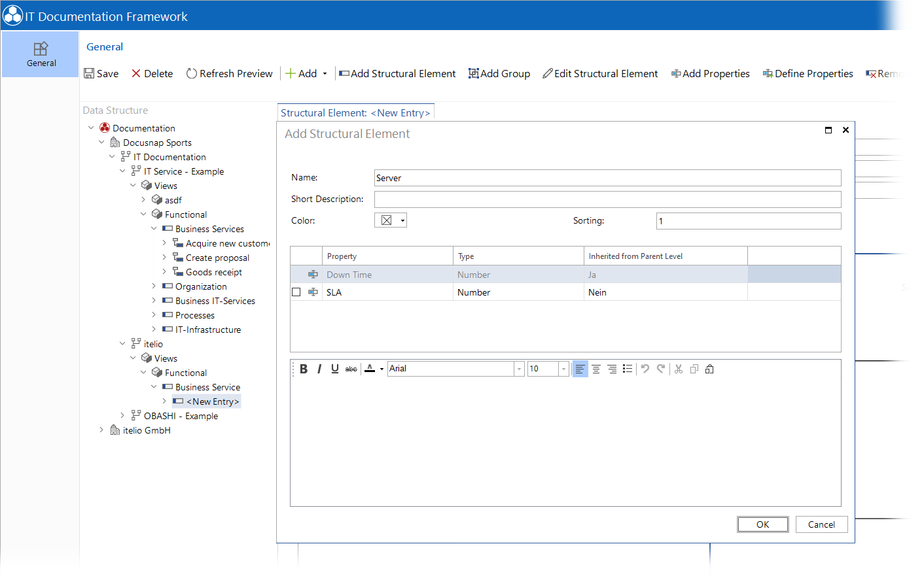The image size is (924, 580).
Task: Sort by the Type column header
Action: (518, 256)
